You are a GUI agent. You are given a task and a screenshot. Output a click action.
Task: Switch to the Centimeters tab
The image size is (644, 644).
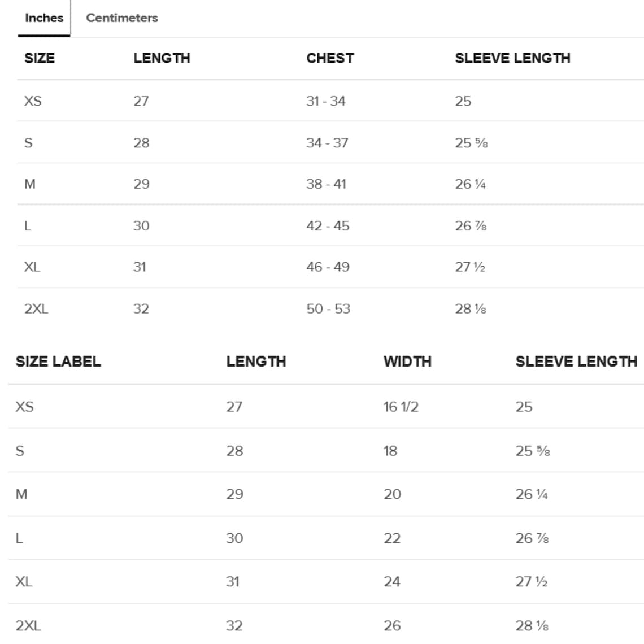tap(122, 18)
